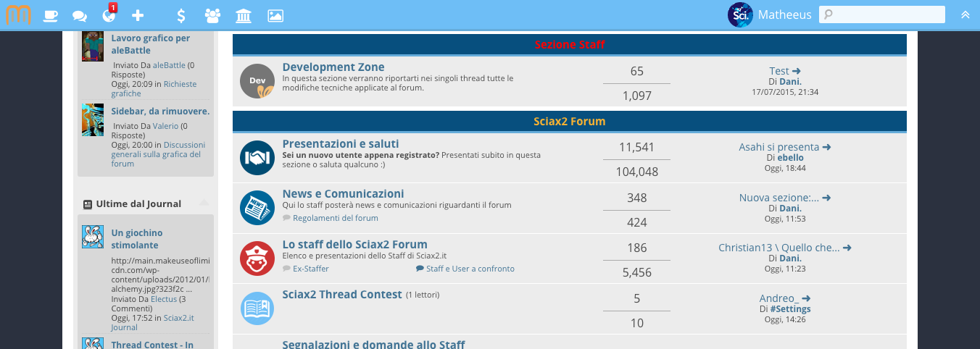Viewport: 980px width, 349px height.
Task: Open Nuova sezione last post
Action: (x=779, y=198)
